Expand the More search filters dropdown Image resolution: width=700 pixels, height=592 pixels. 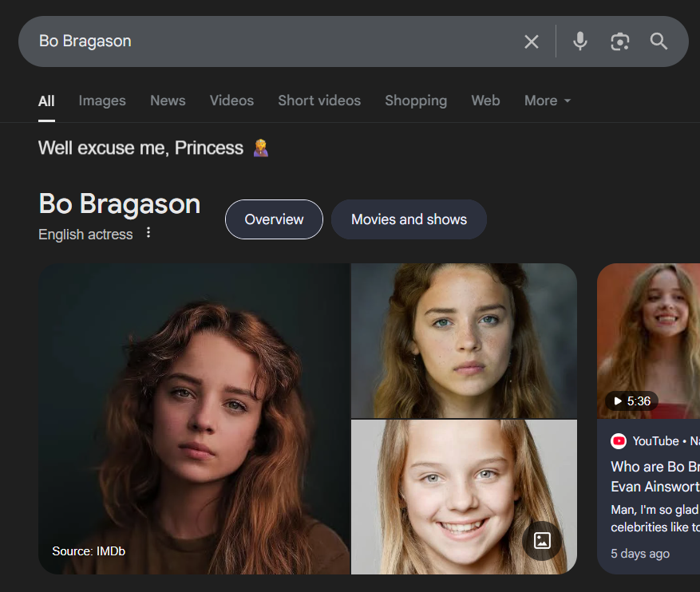(548, 101)
